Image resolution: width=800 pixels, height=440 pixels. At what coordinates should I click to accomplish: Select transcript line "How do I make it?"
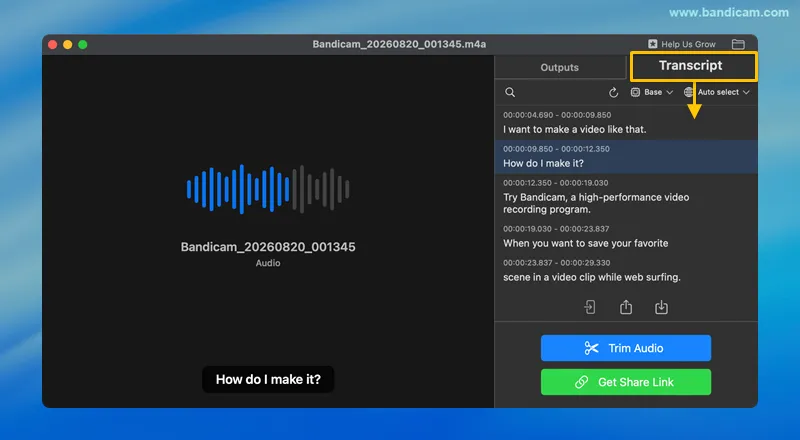click(x=626, y=157)
